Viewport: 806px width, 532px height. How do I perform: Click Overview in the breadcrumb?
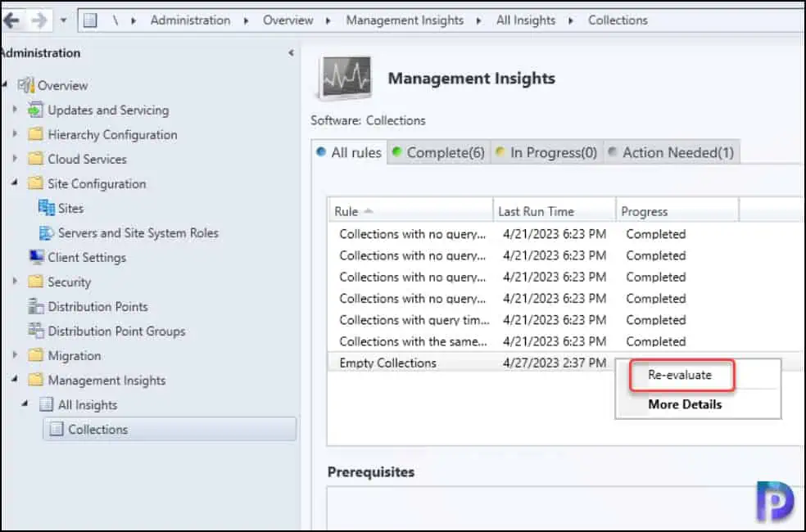coord(288,20)
